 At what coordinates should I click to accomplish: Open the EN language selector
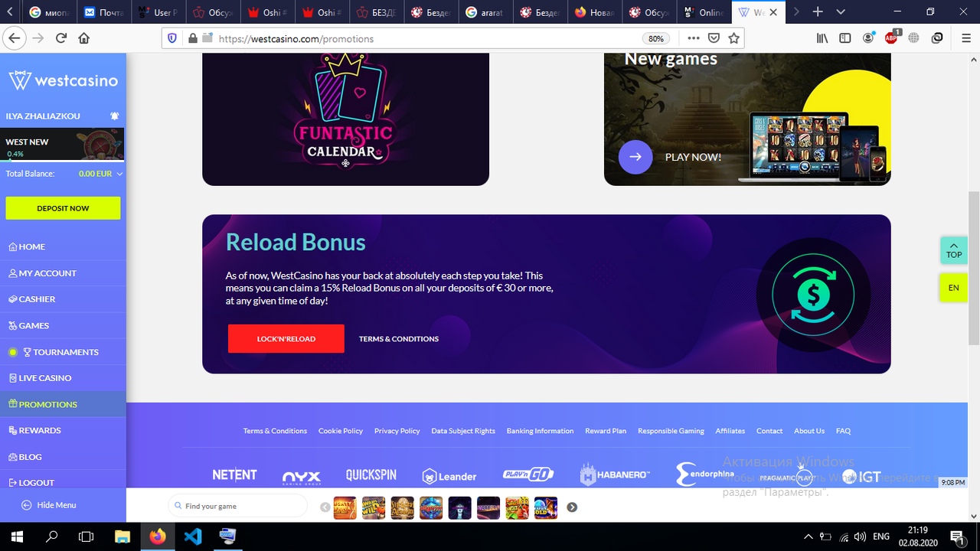point(954,288)
